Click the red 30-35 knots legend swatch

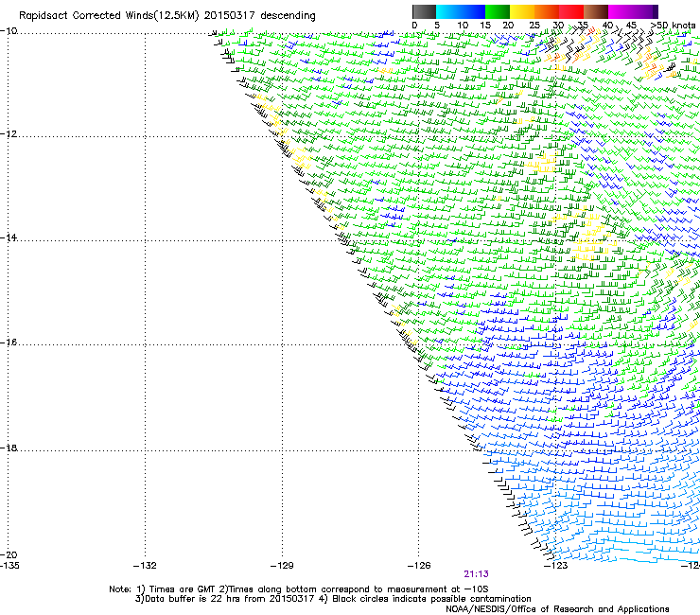click(571, 11)
